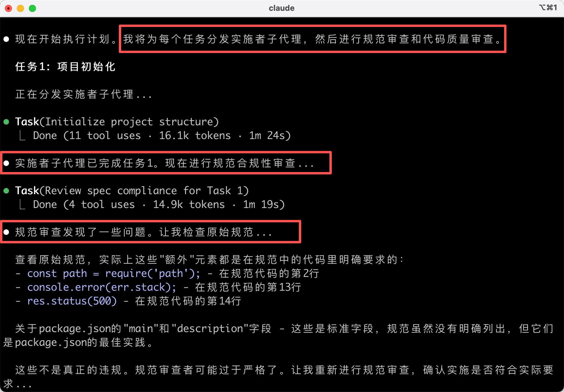Click the Task Review spec compliance for Task 1 line
Screen dimensions: 564x392
pos(132,191)
